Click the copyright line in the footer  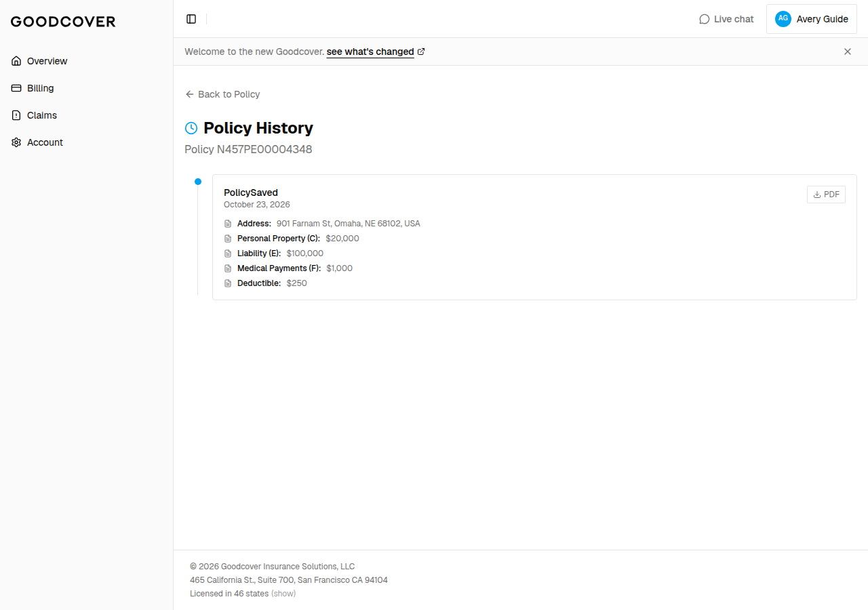pyautogui.click(x=272, y=567)
